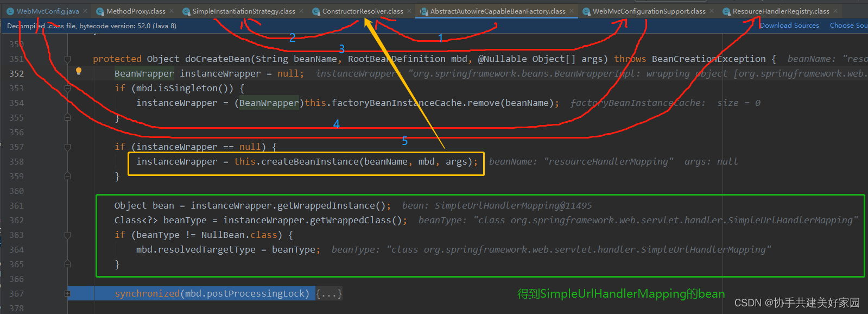The width and height of the screenshot is (868, 314).
Task: Click the WebMvcConfigurationSupport.class tab file icon
Action: click(x=586, y=11)
